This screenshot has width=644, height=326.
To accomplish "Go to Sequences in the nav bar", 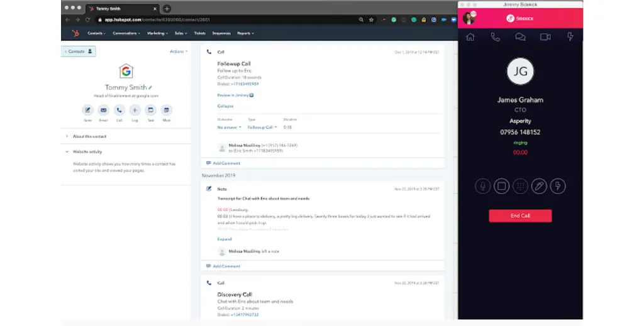I will (x=221, y=33).
